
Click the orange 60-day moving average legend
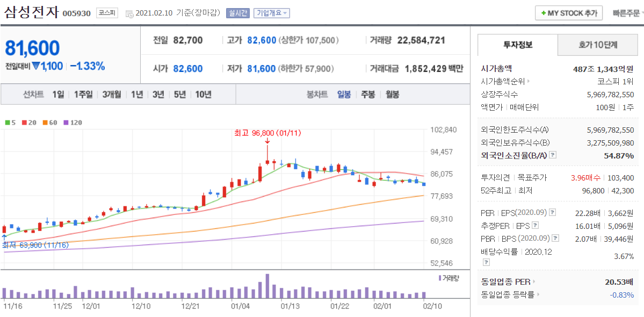(x=50, y=123)
